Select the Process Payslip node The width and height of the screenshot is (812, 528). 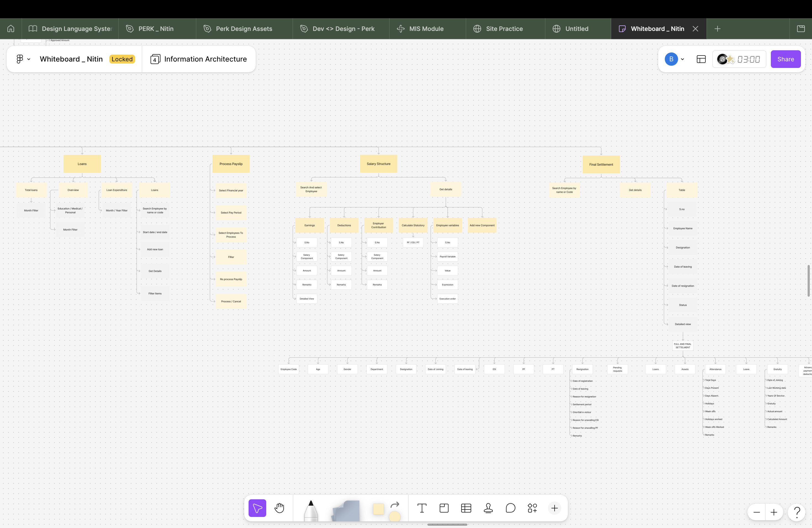(231, 164)
